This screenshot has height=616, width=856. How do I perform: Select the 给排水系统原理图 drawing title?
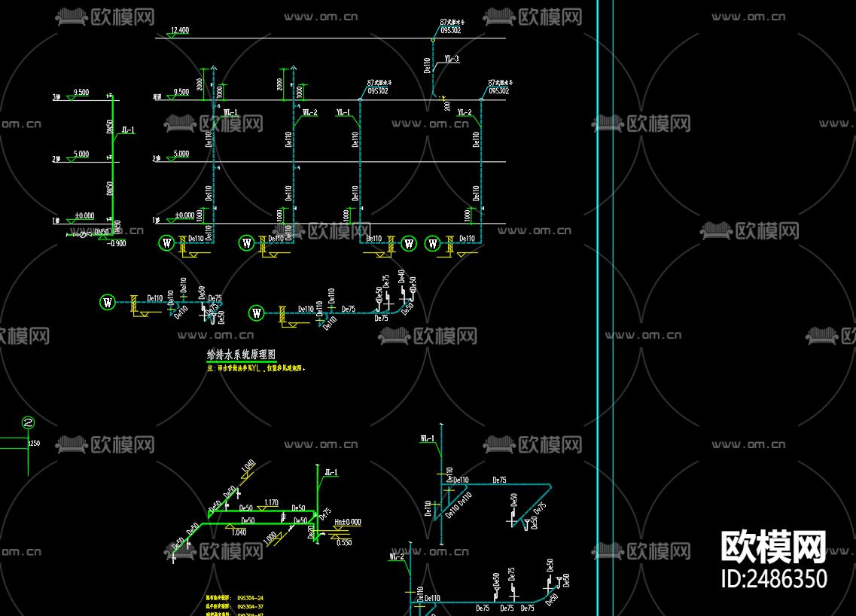pos(241,355)
